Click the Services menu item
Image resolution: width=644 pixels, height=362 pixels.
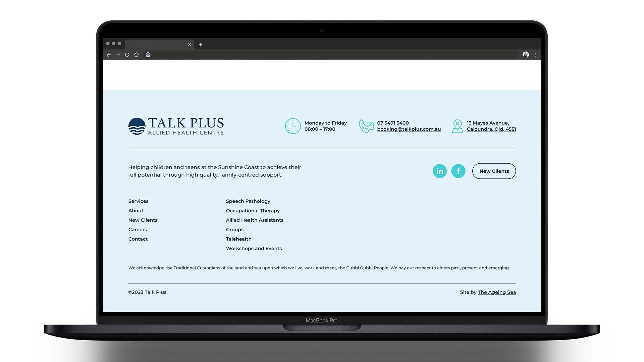(x=138, y=201)
